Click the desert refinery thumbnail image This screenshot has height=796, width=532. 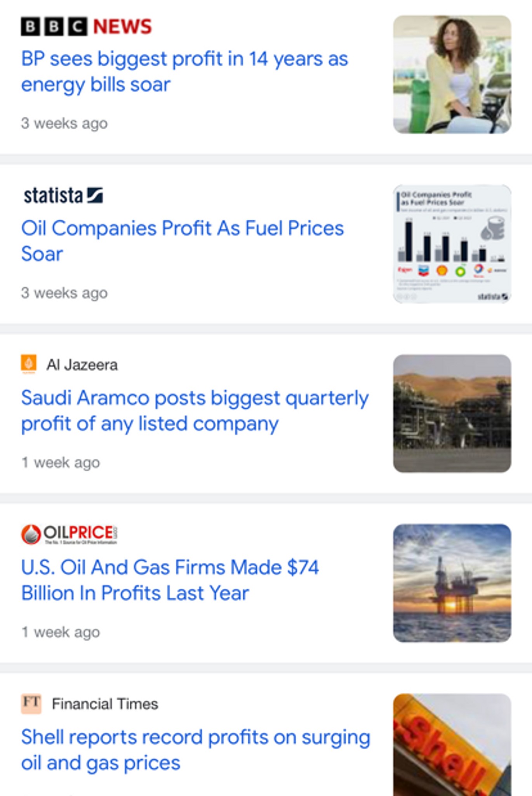tap(452, 414)
